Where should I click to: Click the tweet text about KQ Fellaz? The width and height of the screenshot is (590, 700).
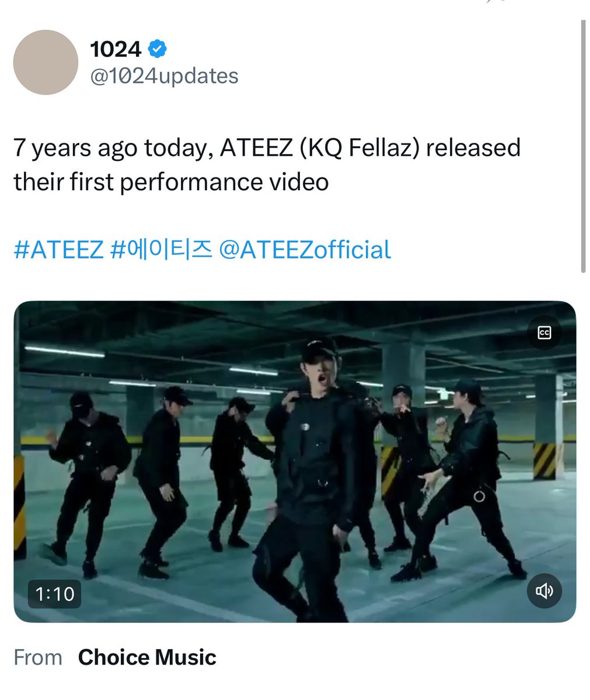267,164
